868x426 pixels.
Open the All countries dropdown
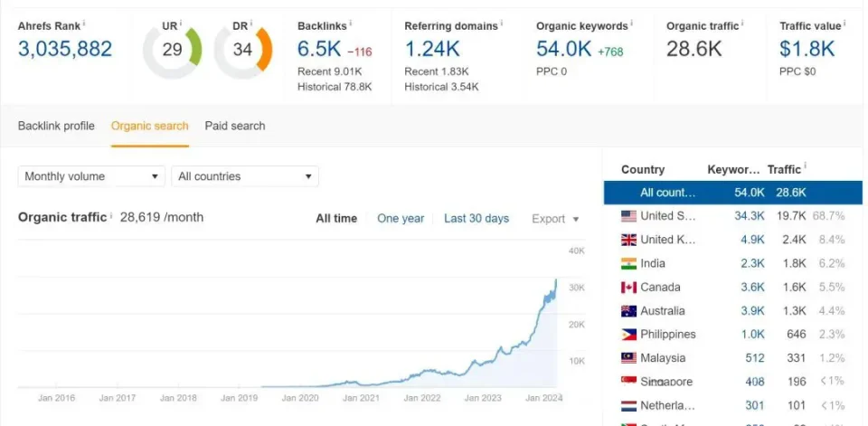(245, 176)
